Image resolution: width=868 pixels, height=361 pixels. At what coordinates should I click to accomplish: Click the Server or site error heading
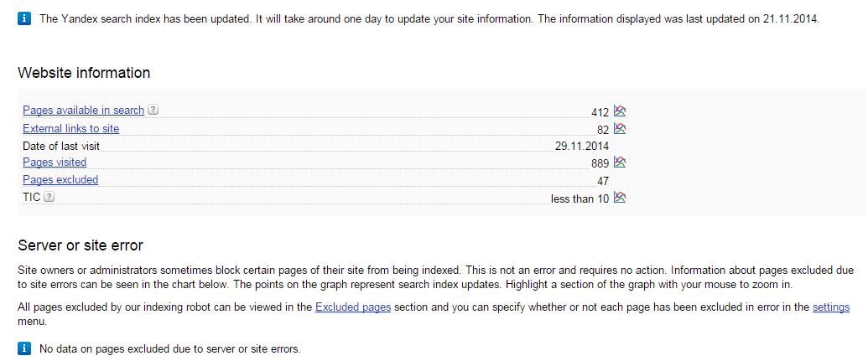point(81,245)
